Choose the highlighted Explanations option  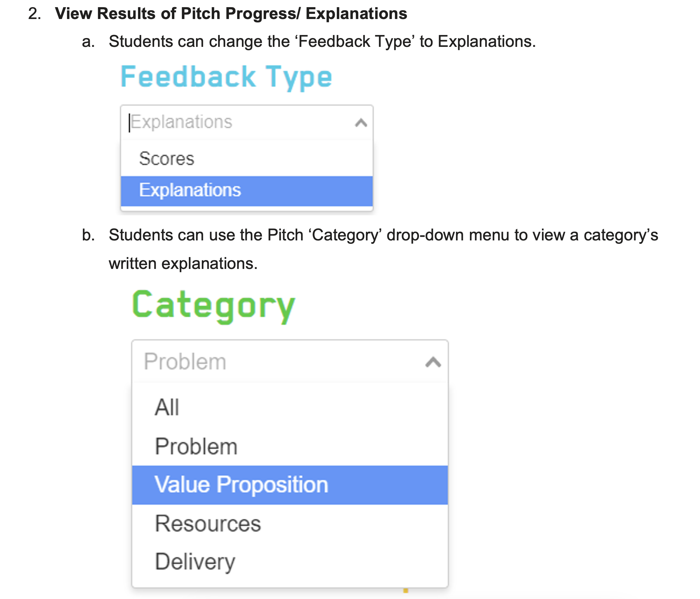click(190, 190)
